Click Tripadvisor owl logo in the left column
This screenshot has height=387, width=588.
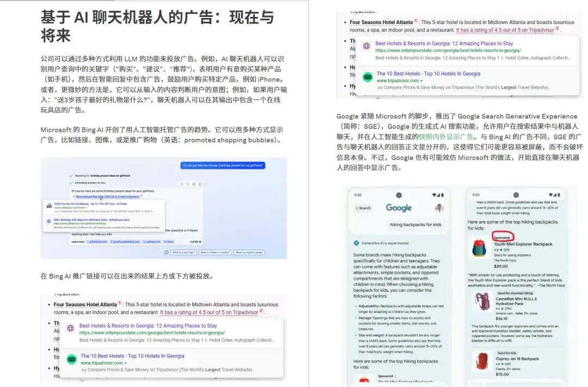(72, 359)
